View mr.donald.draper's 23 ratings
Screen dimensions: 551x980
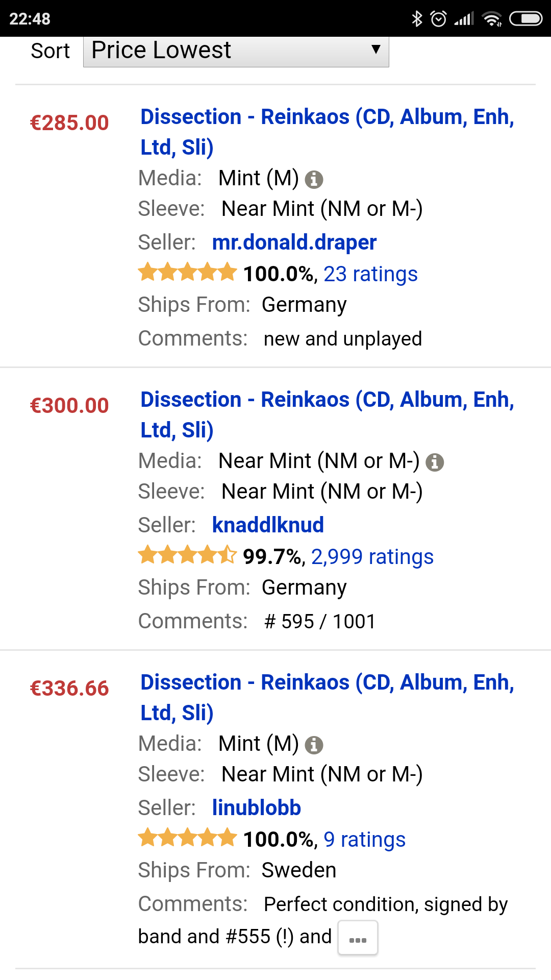pyautogui.click(x=370, y=274)
